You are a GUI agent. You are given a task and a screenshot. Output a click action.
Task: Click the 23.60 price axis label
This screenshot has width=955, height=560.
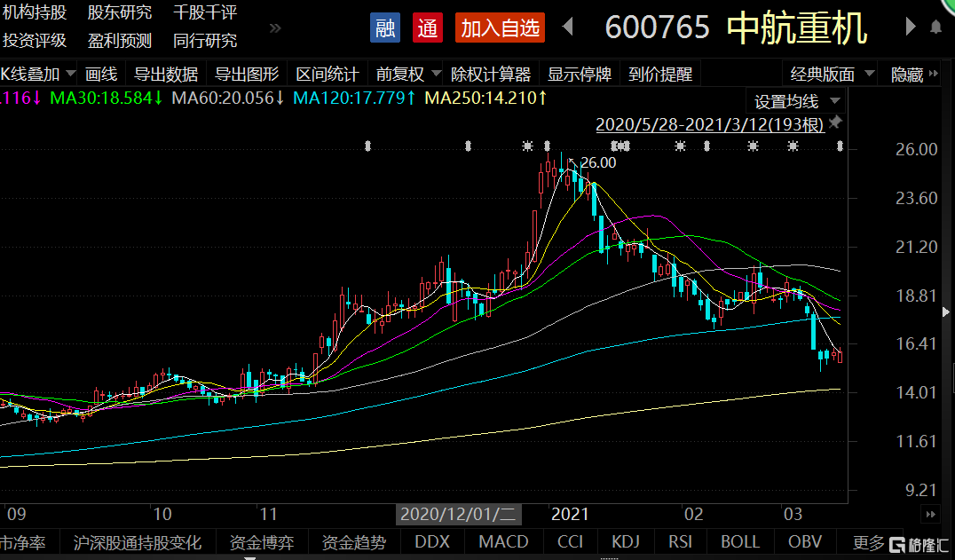pyautogui.click(x=917, y=198)
